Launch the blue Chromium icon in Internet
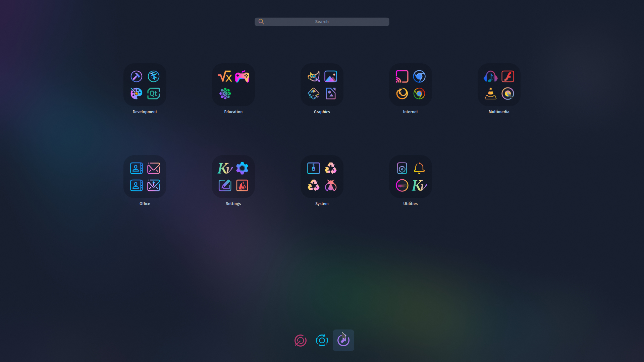 [419, 76]
